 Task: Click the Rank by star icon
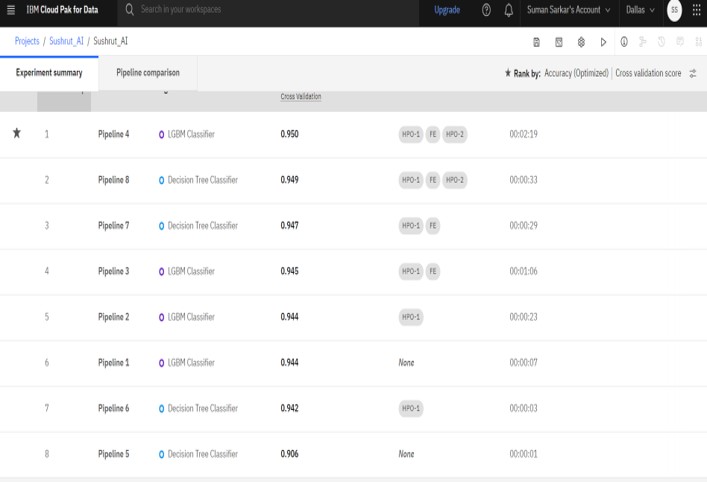508,73
